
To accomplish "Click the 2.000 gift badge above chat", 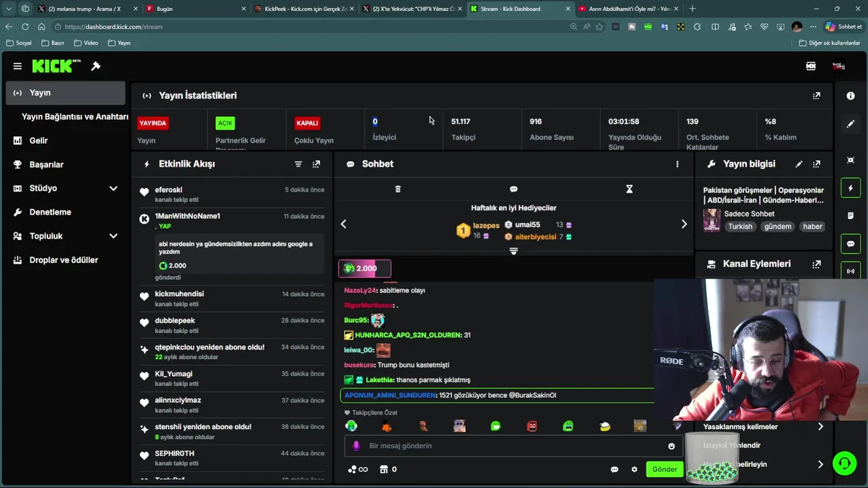I will pos(365,268).
